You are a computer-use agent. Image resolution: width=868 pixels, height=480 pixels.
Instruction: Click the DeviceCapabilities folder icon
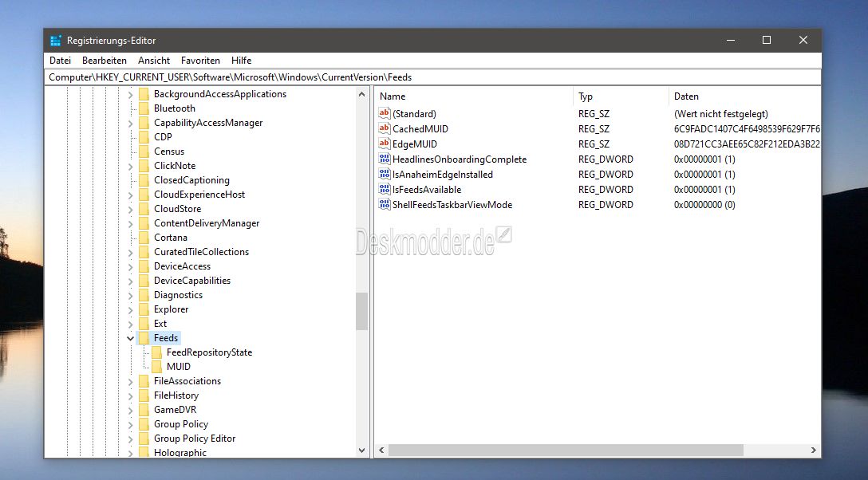tap(144, 281)
